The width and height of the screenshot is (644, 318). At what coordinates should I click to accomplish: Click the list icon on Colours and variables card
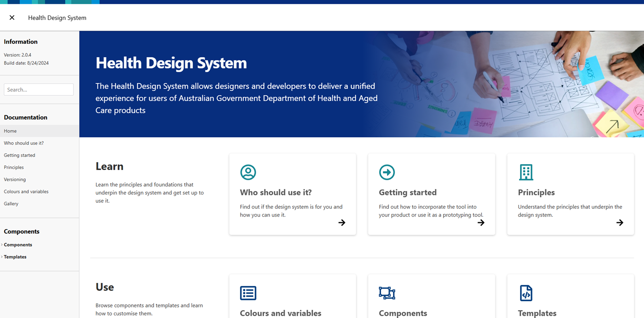tap(248, 293)
